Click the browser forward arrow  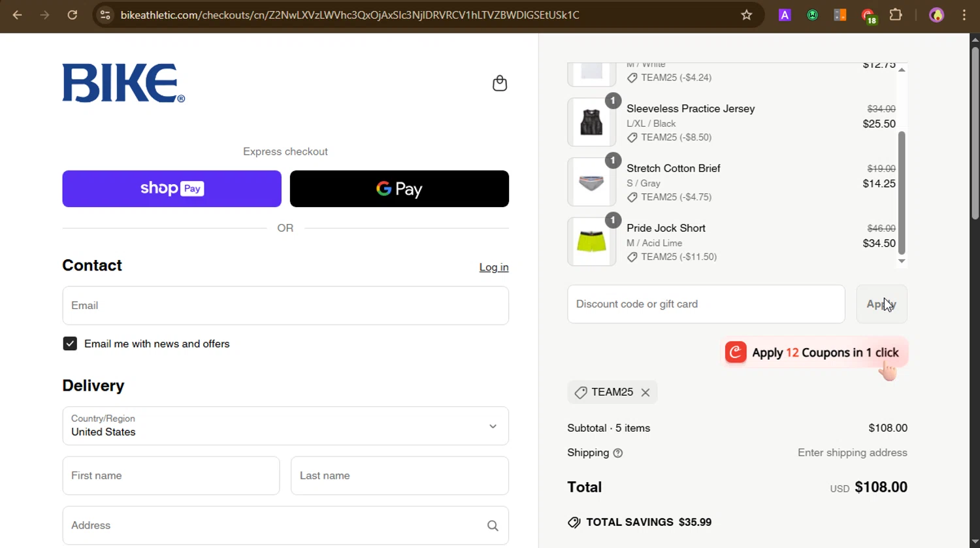(x=45, y=15)
